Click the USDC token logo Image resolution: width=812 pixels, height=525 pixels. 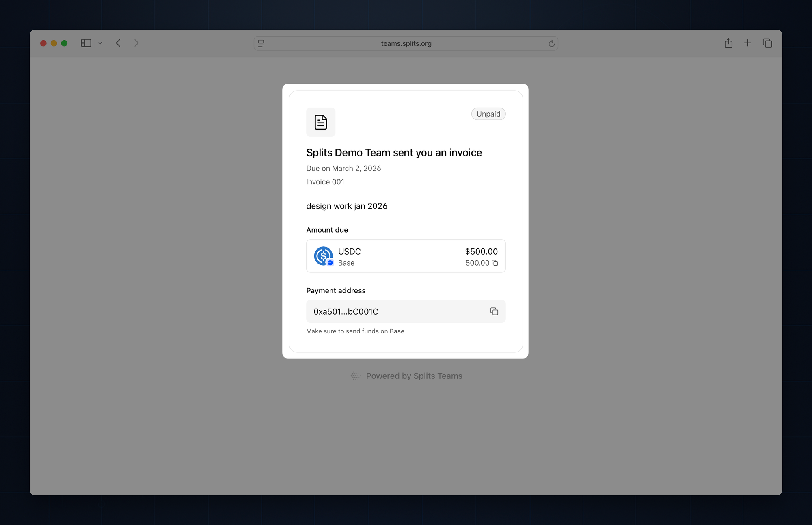[x=323, y=256]
